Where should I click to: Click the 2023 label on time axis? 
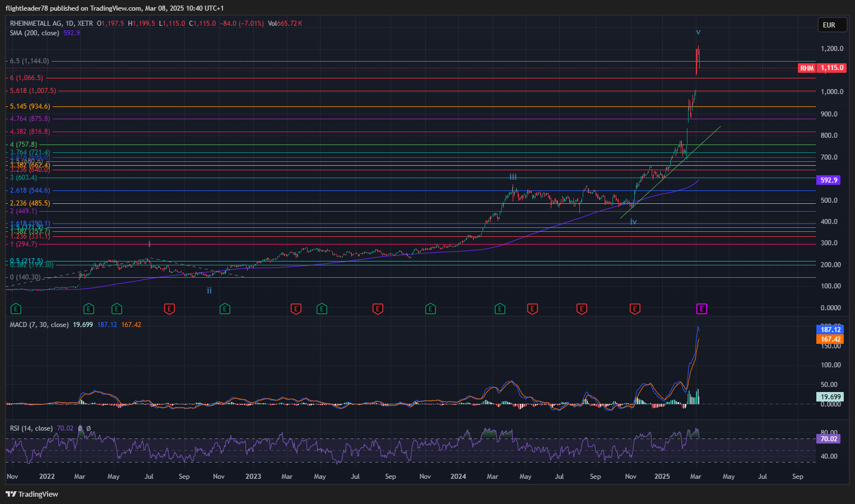253,477
